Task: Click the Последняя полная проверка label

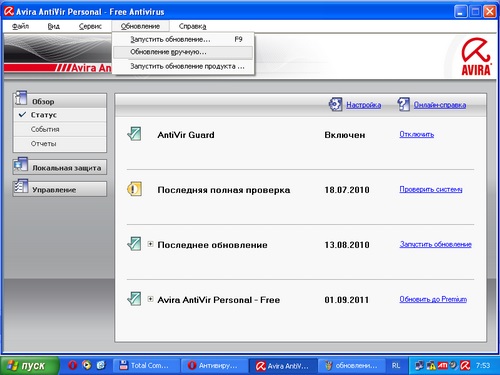Action: pos(224,190)
